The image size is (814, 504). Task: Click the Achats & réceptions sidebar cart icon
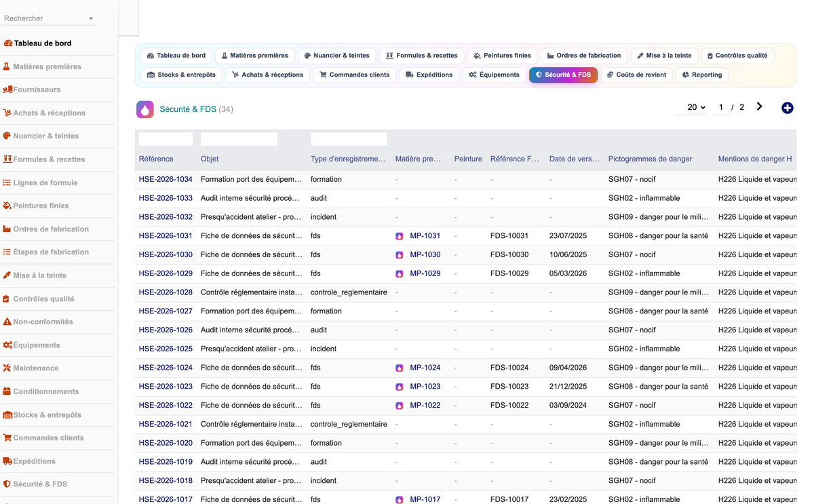(x=7, y=113)
